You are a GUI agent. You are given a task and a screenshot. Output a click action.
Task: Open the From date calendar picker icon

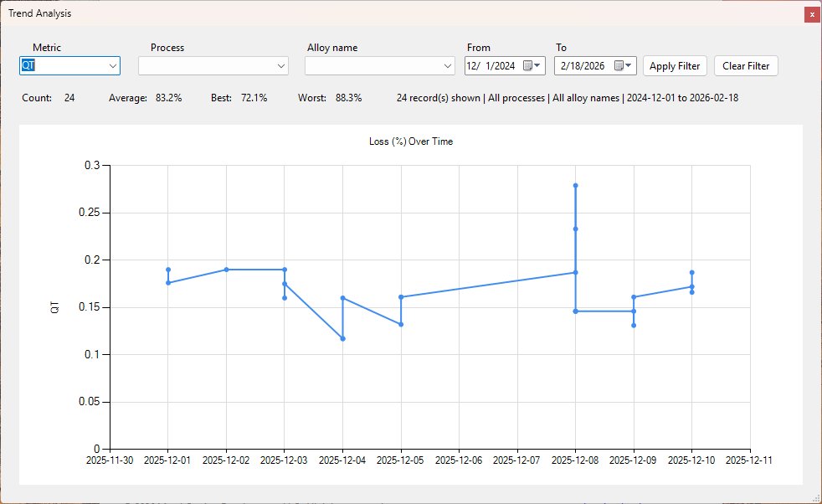[532, 65]
